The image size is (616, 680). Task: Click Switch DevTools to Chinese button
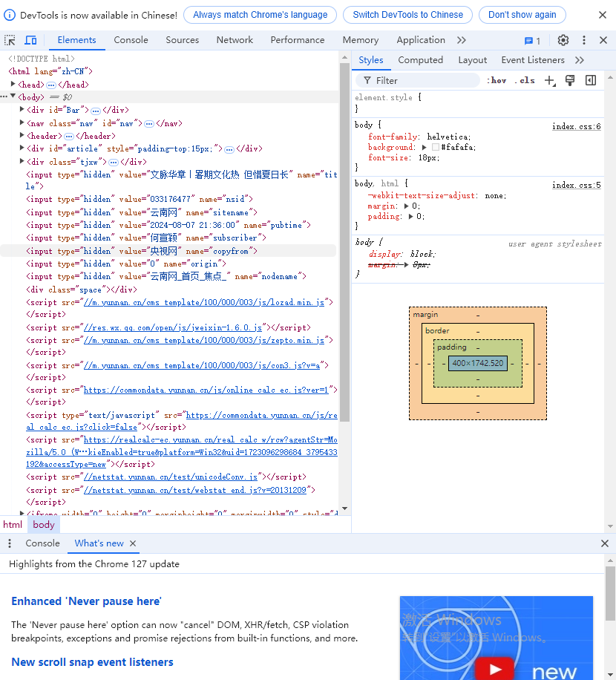point(407,15)
